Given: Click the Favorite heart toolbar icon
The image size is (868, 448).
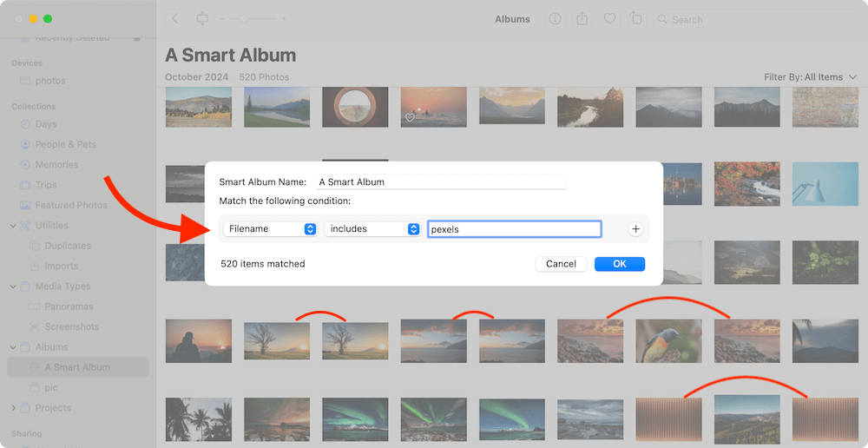Looking at the screenshot, I should click(x=609, y=19).
